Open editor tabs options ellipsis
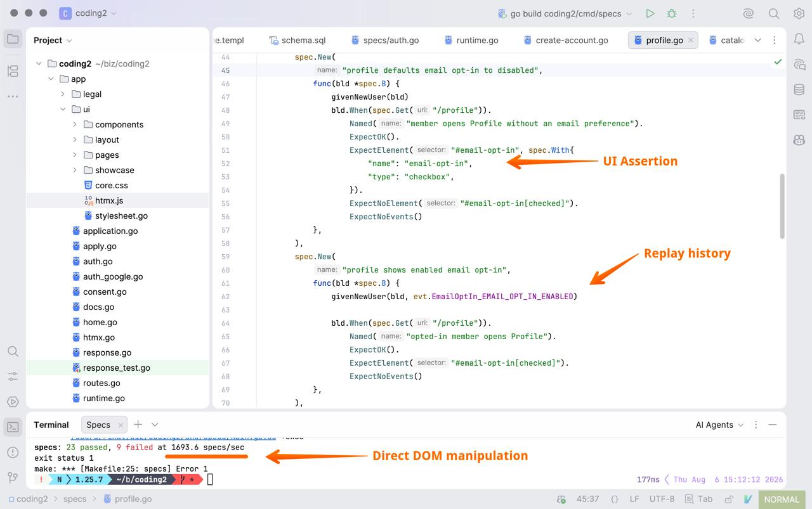Screen dimensions: 812x509 (x=774, y=40)
